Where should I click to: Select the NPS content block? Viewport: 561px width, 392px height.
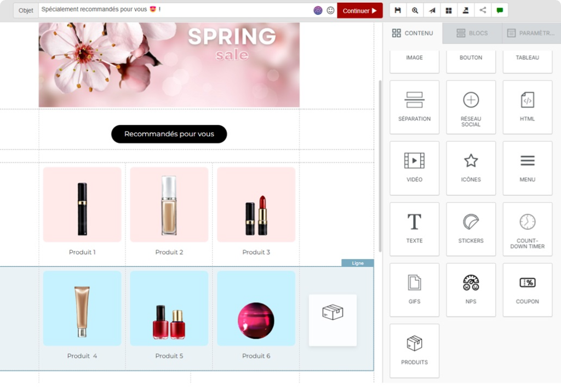[471, 290]
